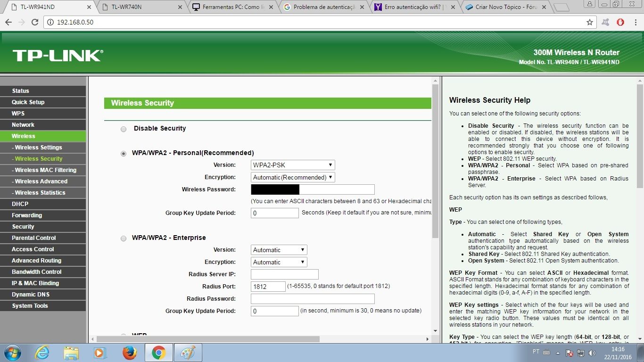Image resolution: width=644 pixels, height=362 pixels.
Task: Open the DHCP menu item
Action: point(43,204)
